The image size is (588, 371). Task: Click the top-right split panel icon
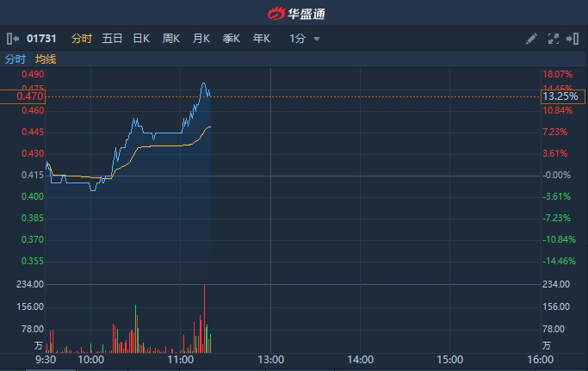pos(572,39)
